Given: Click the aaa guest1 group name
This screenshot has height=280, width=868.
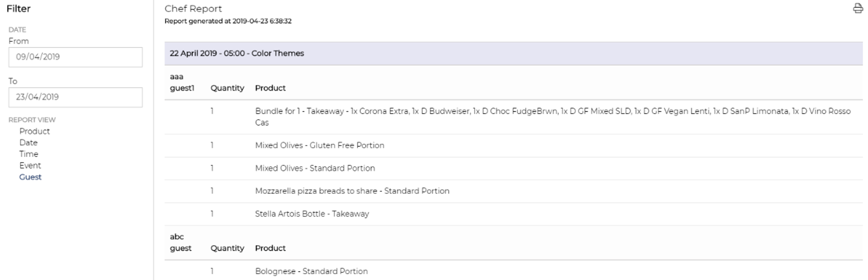Looking at the screenshot, I should coord(182,82).
